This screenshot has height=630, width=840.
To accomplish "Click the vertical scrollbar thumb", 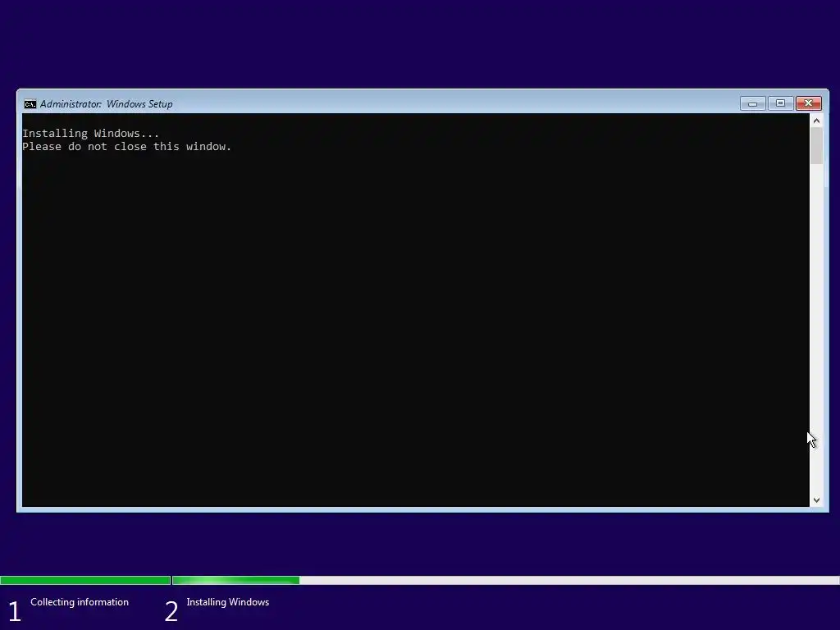I will point(816,146).
